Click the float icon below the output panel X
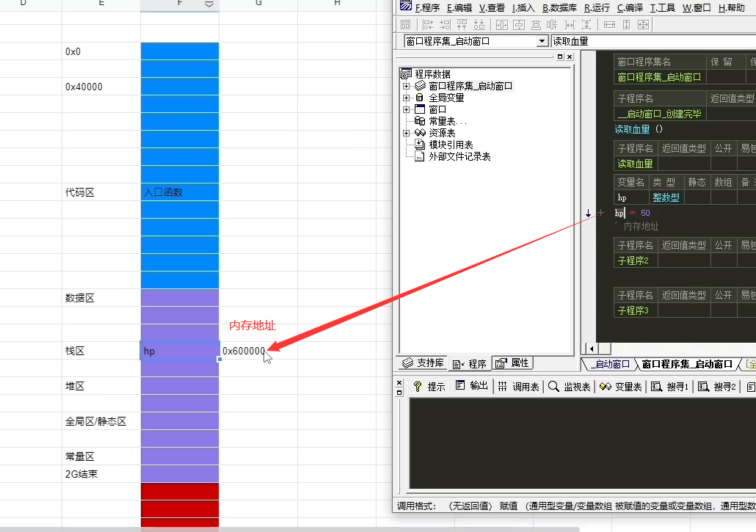This screenshot has width=756, height=532. point(399,393)
